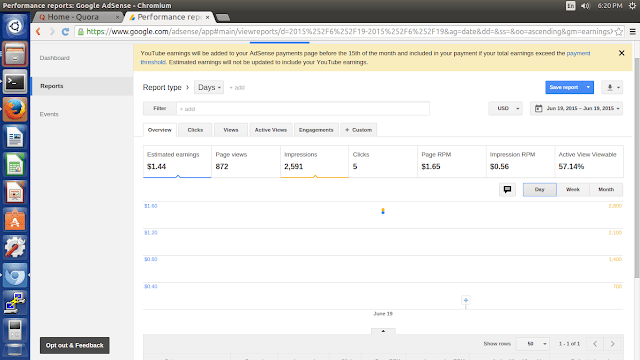Go to previous page of rows
This screenshot has height=360, width=640.
(595, 344)
